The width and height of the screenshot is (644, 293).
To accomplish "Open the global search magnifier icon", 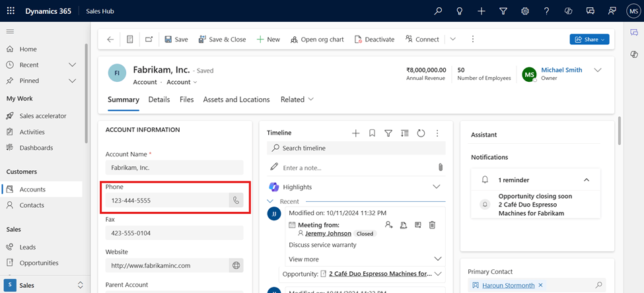I will [438, 11].
